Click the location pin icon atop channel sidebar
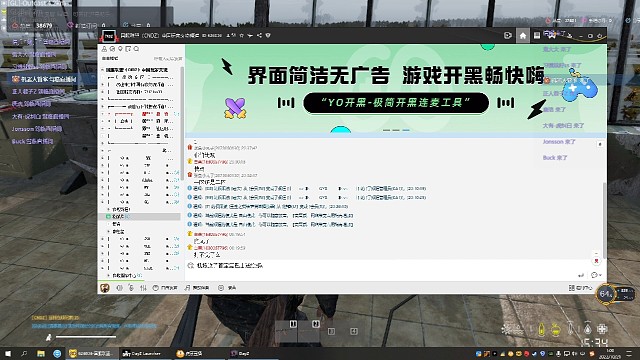The image size is (640, 360). [120, 49]
